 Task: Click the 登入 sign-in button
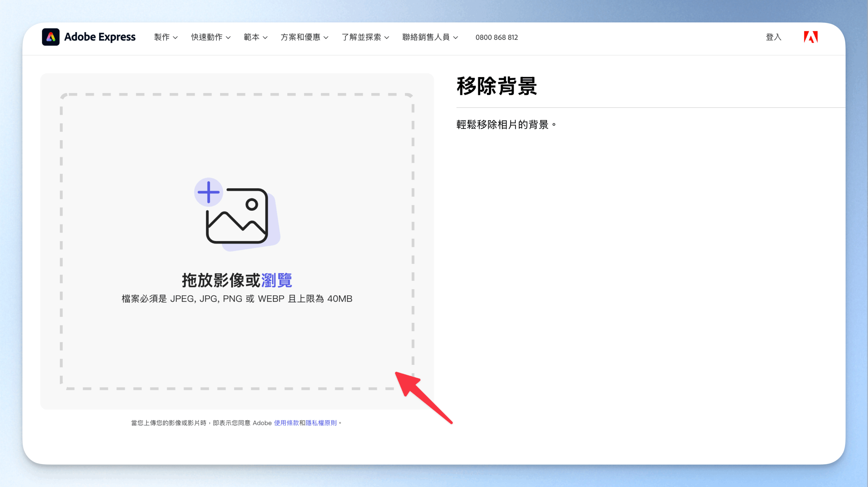pyautogui.click(x=773, y=37)
